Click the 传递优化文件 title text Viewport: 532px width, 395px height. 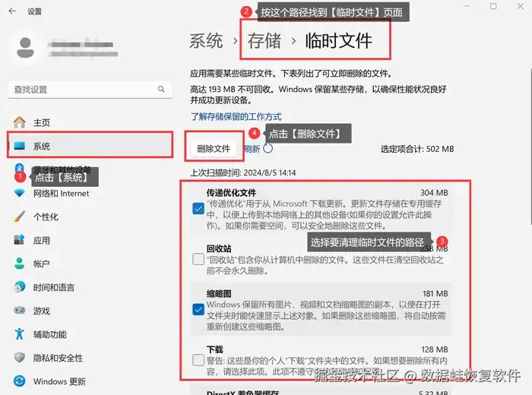point(231,193)
